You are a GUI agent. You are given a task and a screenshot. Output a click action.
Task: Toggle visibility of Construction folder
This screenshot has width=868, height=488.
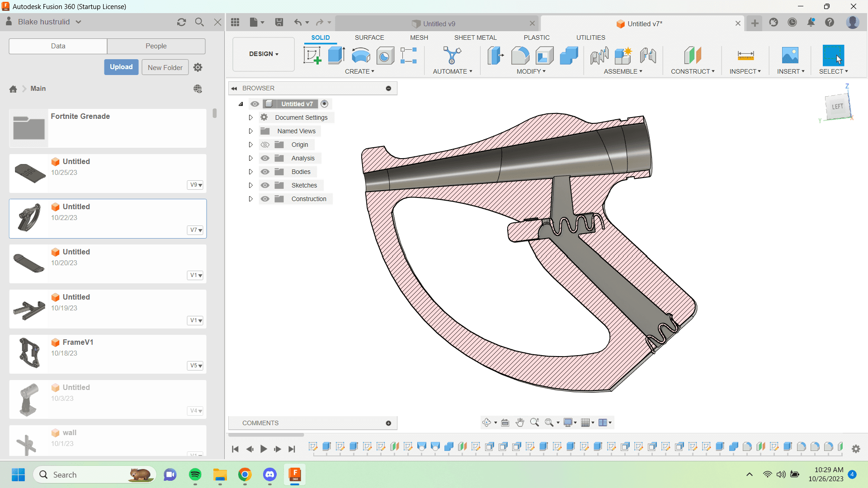tap(264, 198)
